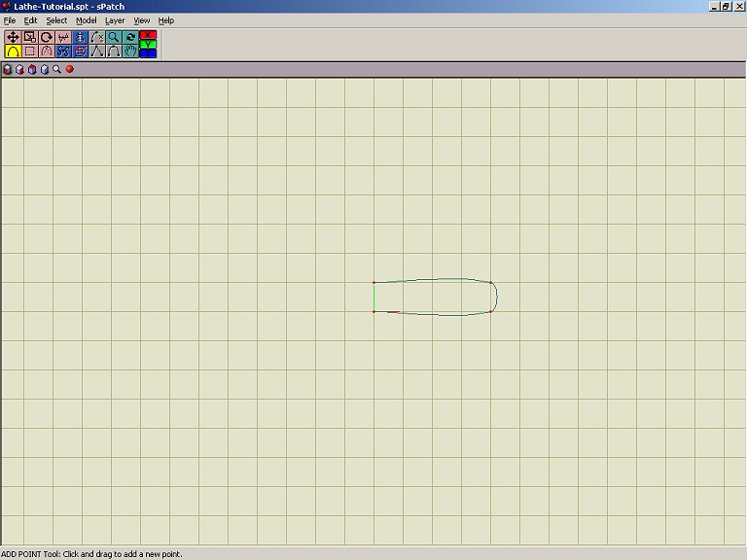
Task: Restore down the sPatch window
Action: coord(726,6)
